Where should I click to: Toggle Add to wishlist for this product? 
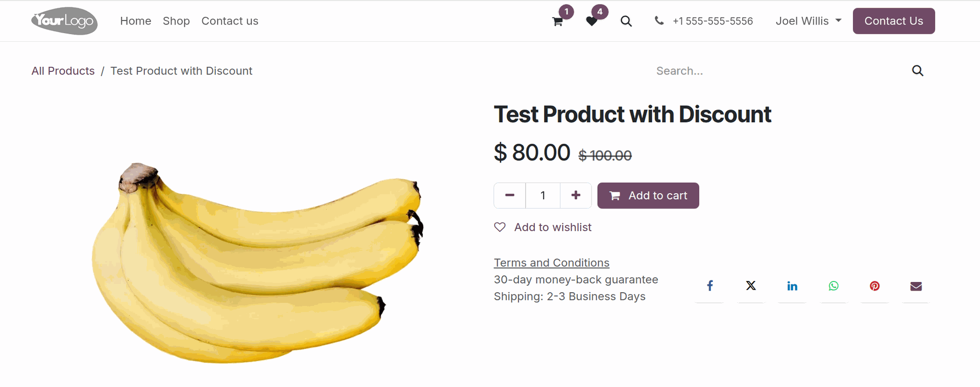point(543,227)
